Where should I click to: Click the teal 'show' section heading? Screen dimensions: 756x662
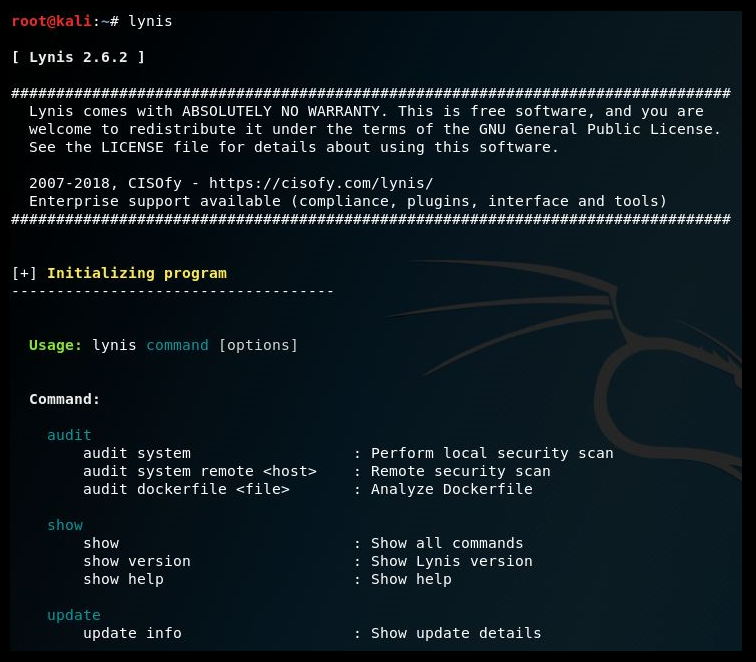(x=65, y=525)
